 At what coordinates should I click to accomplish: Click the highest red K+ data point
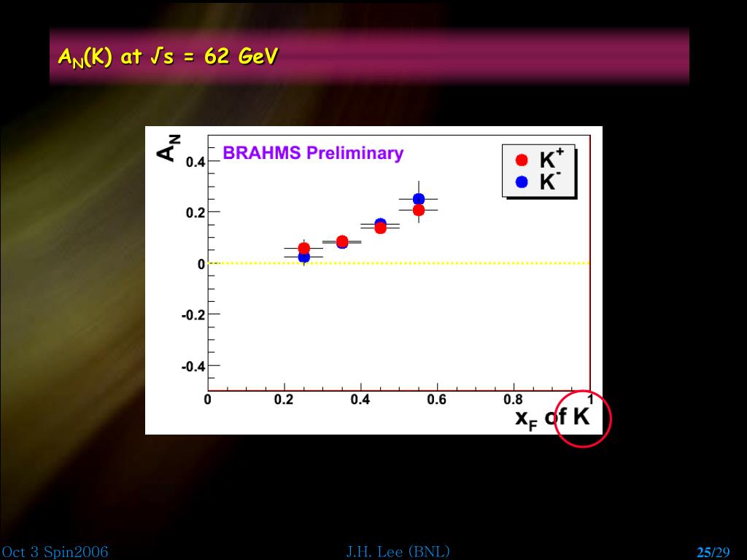(x=419, y=210)
